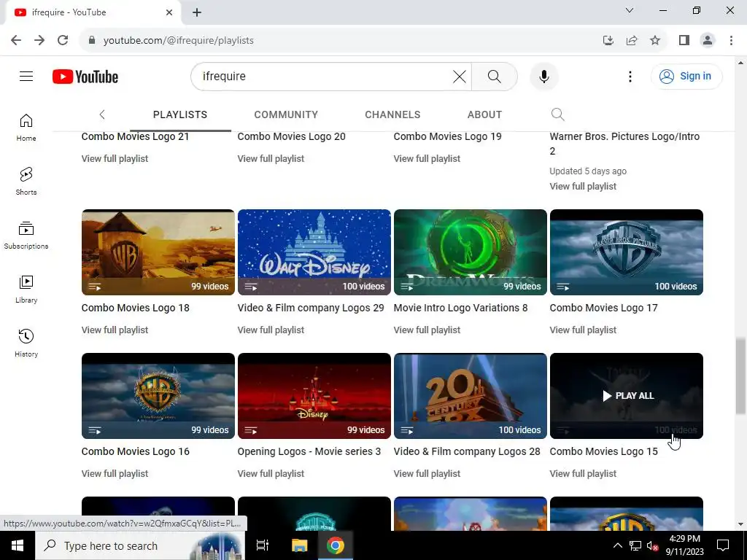Open the Windows Start menu
Viewport: 747px width, 560px height.
18,545
